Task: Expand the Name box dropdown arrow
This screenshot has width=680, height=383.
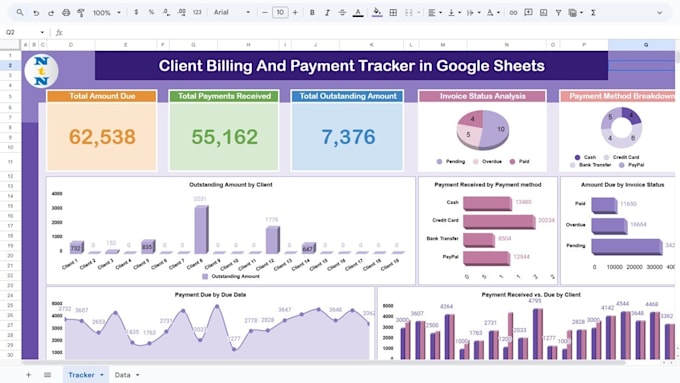Action: coord(42,32)
